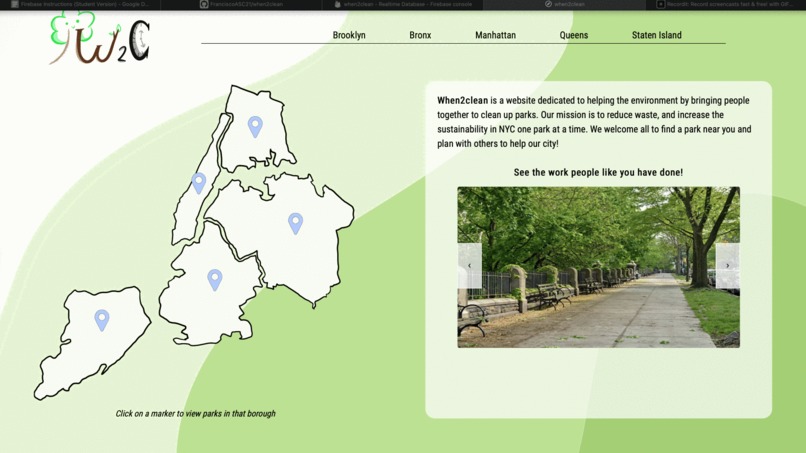Open the Brooklyn navigation link
806x453 pixels.
click(x=349, y=35)
